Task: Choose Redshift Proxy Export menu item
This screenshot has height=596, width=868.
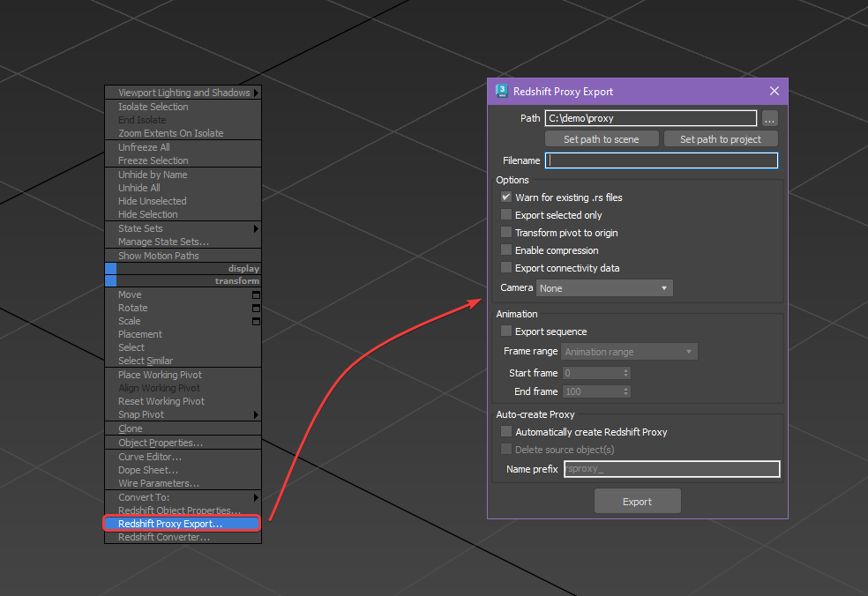Action: [x=182, y=524]
